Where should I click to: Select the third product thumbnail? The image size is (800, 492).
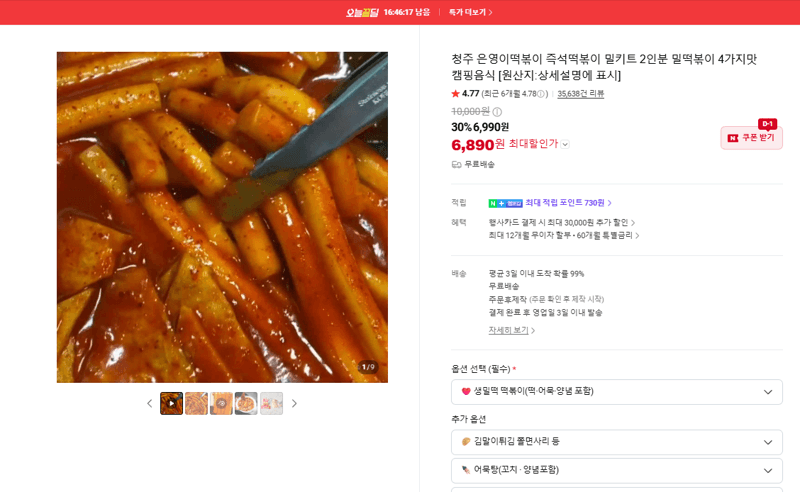221,403
